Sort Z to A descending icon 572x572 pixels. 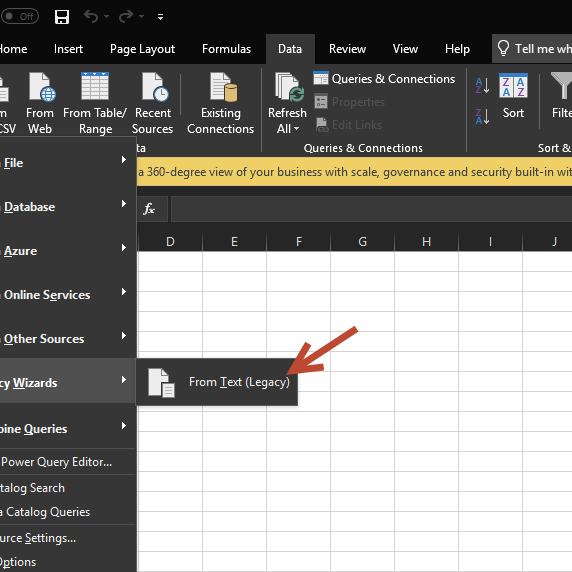(482, 117)
